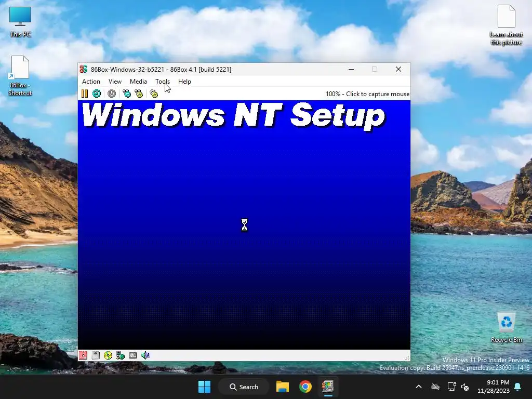Click inside Windows NT Setup screen to capture mouse
Image resolution: width=532 pixels, height=399 pixels.
pyautogui.click(x=244, y=224)
